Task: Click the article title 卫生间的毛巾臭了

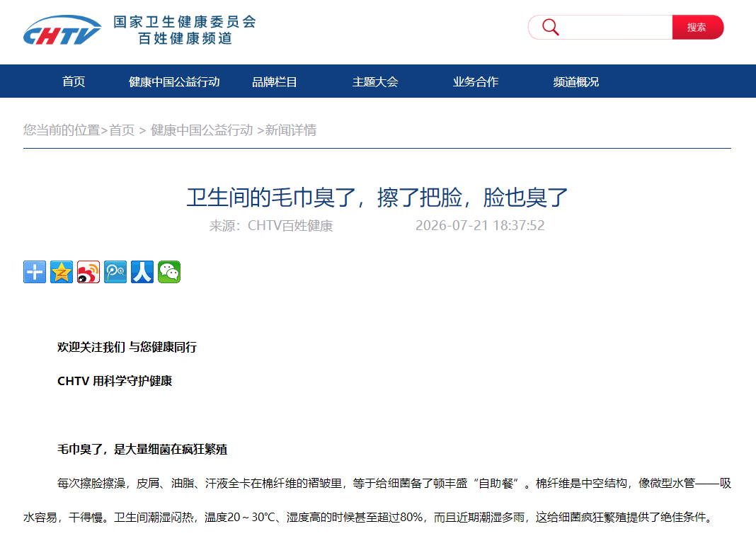Action: point(377,198)
